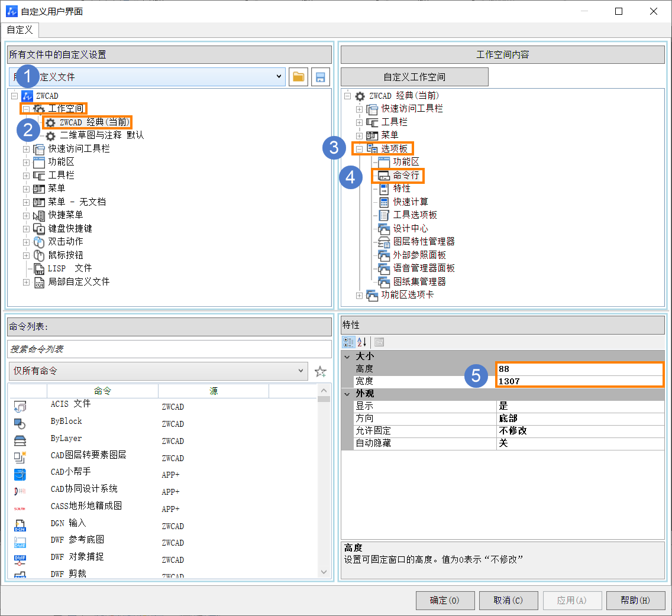Click the 鼠标按钮 mouse icon
672x616 pixels.
tap(39, 255)
